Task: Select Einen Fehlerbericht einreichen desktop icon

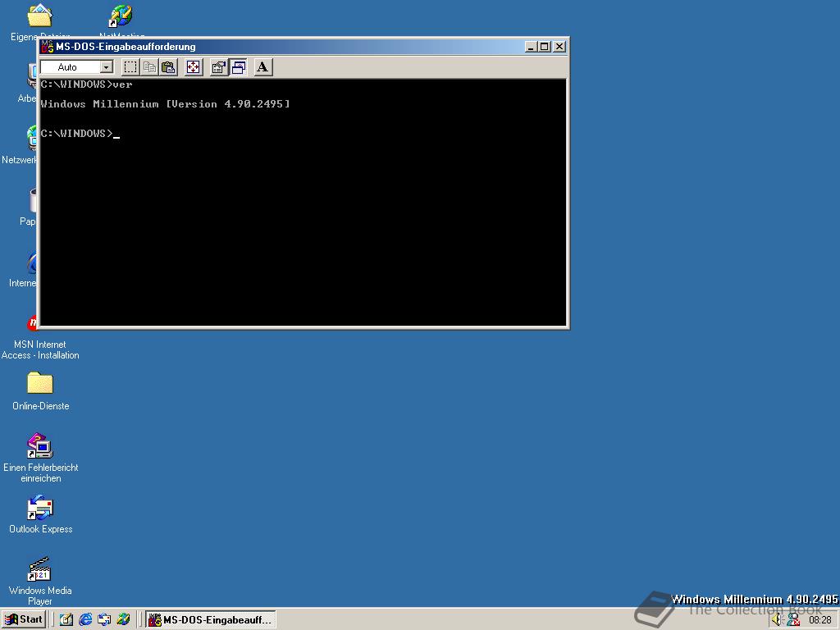Action: pos(40,445)
